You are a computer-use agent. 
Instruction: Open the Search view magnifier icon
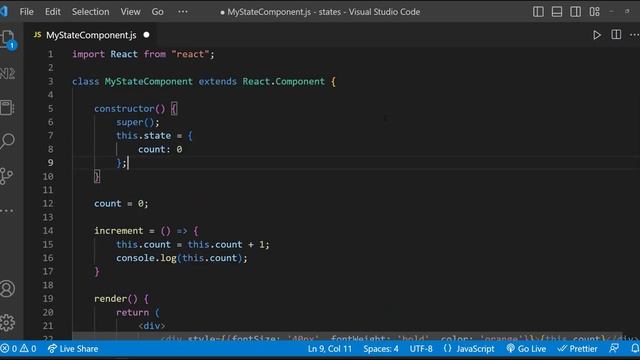7,141
